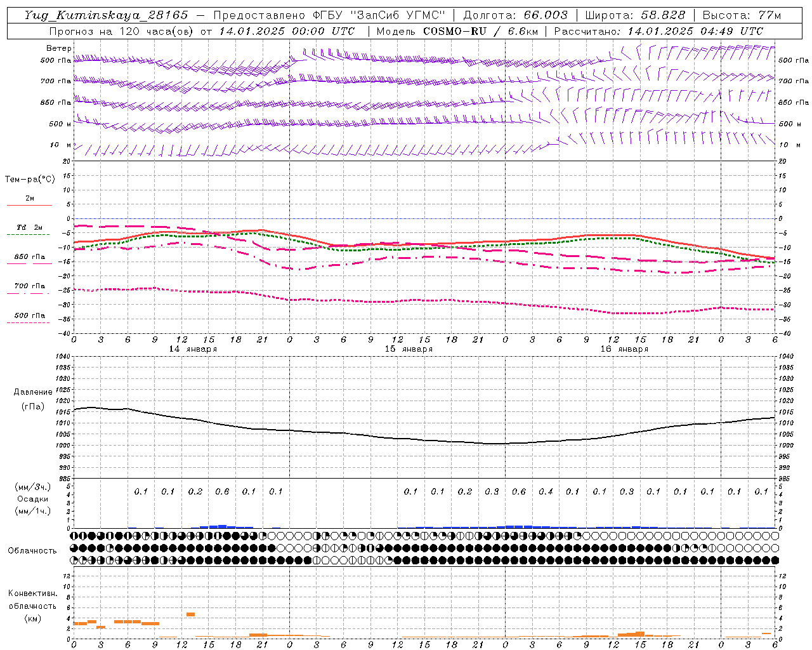812x650 pixels.
Task: Click the 10 м wind level label on left
Action: pos(61,145)
